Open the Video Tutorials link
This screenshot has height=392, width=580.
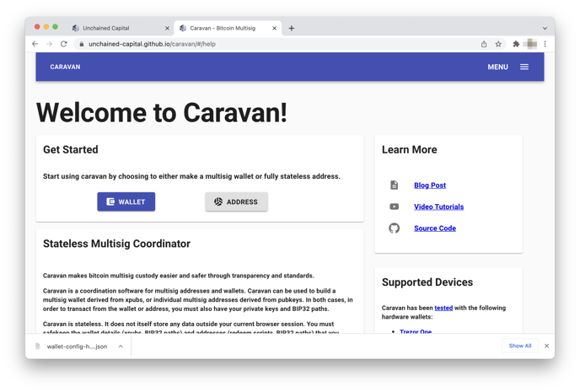pyautogui.click(x=438, y=207)
